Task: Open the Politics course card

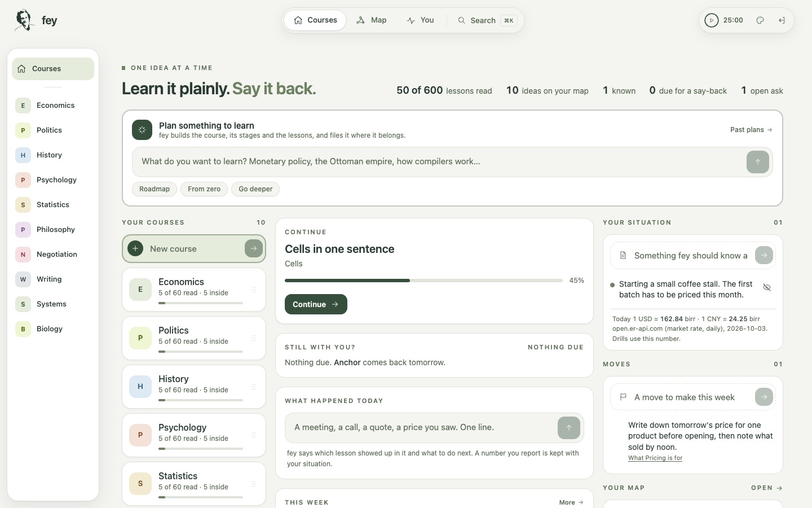Action: pos(194,338)
